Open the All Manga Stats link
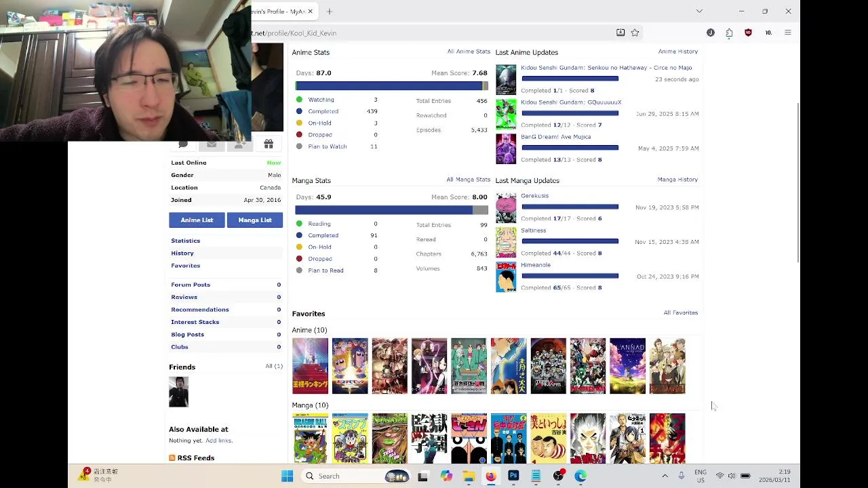The width and height of the screenshot is (868, 488). (x=468, y=180)
